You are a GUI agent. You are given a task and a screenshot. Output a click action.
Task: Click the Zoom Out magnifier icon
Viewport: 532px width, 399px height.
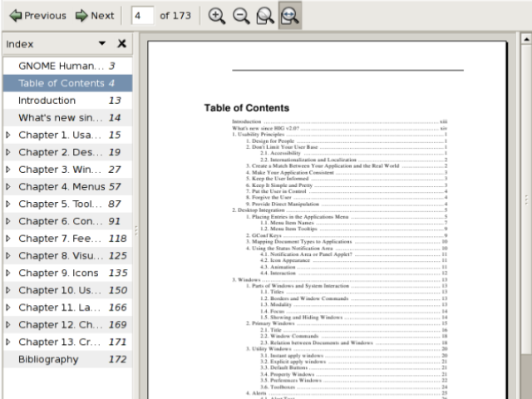241,15
